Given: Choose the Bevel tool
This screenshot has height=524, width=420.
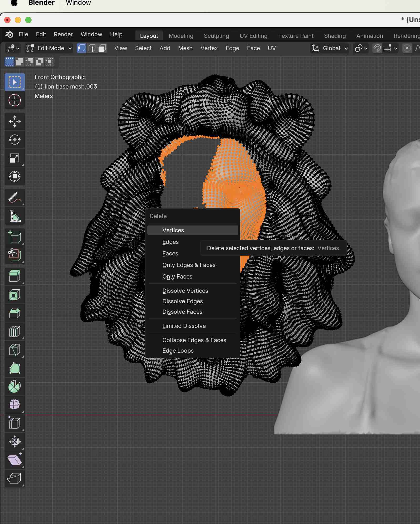Looking at the screenshot, I should [x=15, y=313].
